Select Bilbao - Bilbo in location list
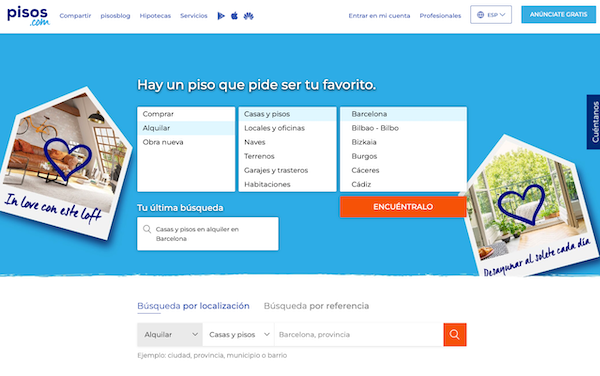 (403, 128)
